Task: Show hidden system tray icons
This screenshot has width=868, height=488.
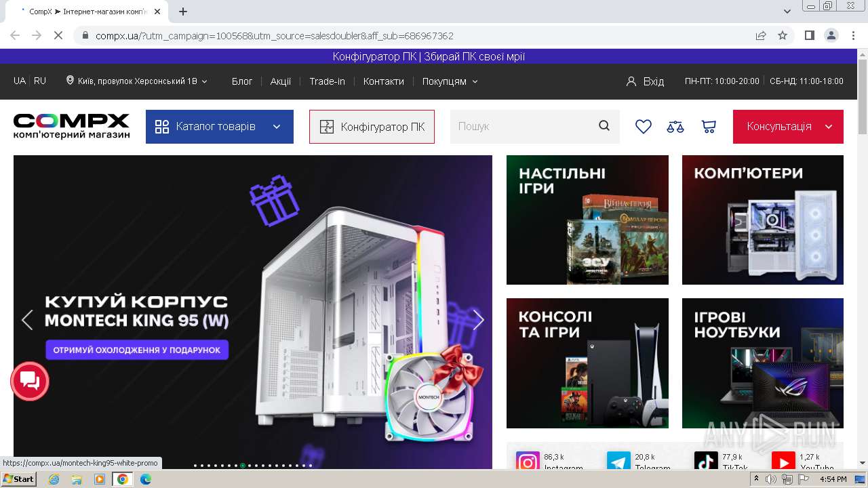Action: 756,479
